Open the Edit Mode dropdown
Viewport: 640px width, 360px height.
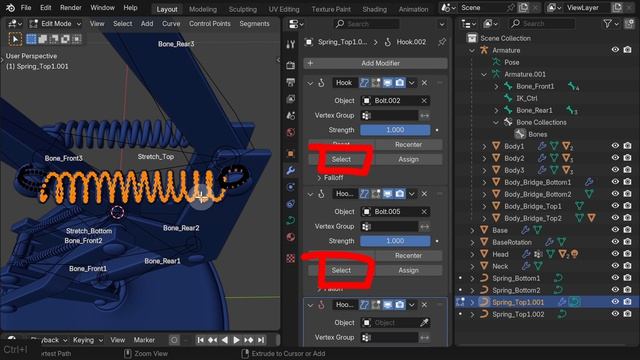(56, 24)
